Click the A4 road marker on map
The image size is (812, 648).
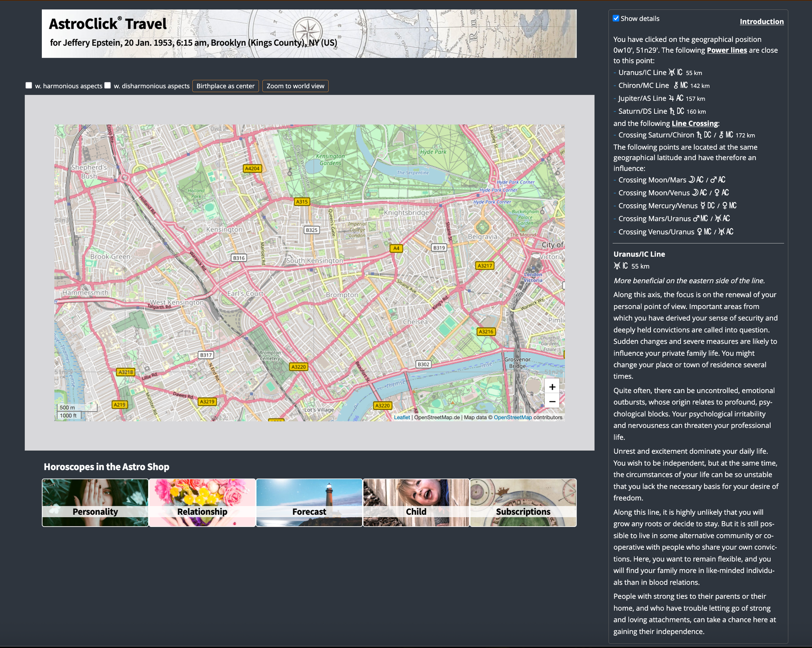click(x=396, y=248)
